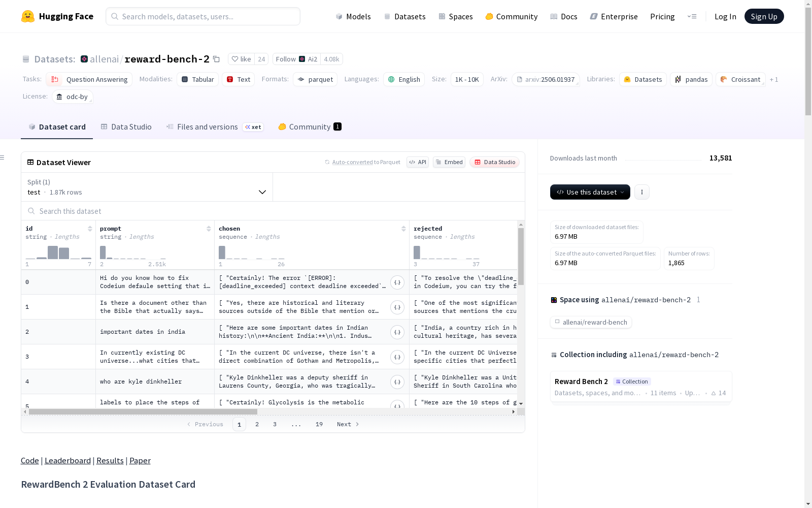Expand the JSON icon for the row 0 chosen cell
Viewport: 812px width, 508px height.
point(397,282)
